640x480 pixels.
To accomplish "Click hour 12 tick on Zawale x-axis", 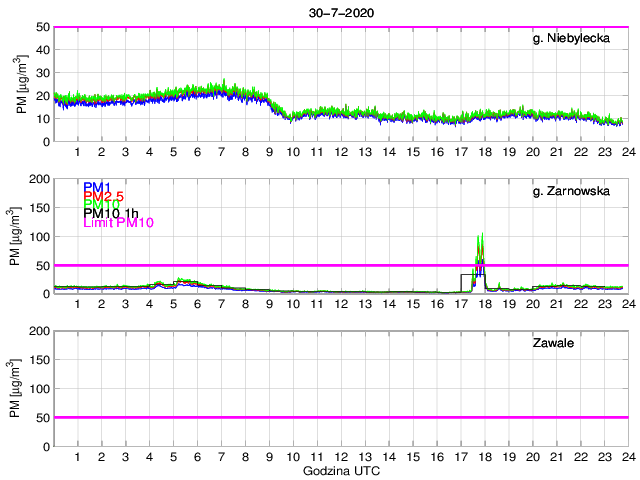I will click(341, 457).
